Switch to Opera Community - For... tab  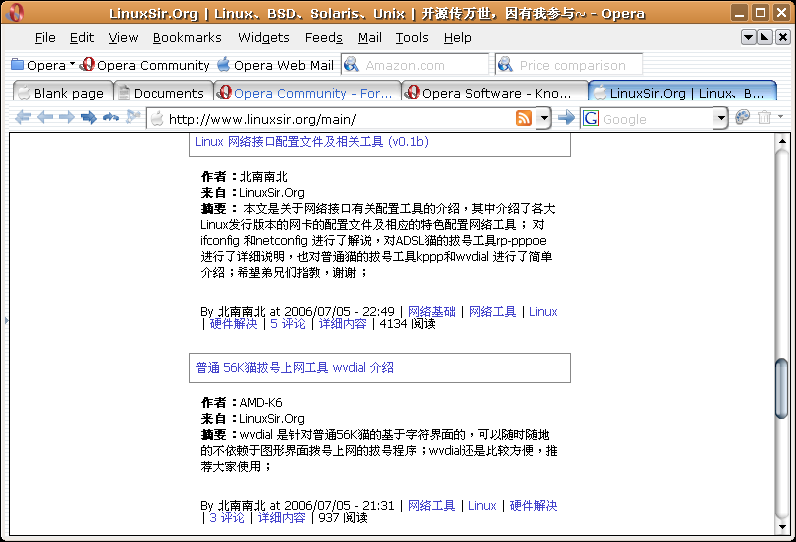coord(307,92)
